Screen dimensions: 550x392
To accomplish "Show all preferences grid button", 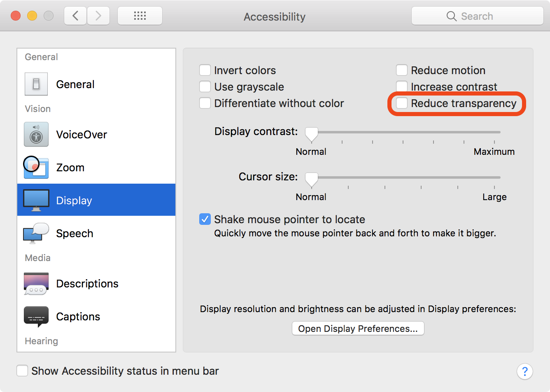I will coord(140,16).
